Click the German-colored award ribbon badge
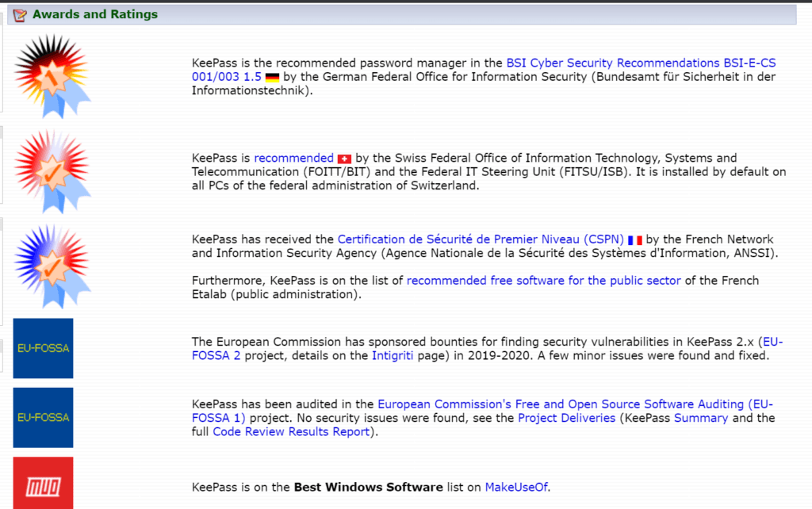812x509 pixels. [52, 76]
